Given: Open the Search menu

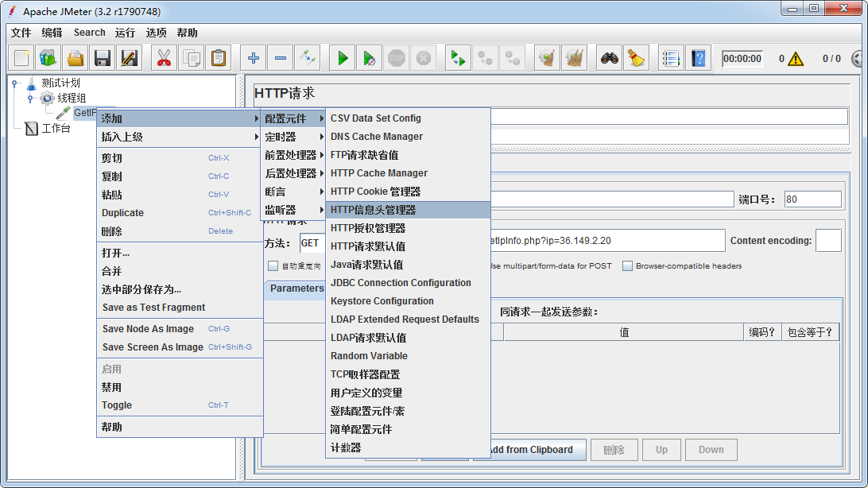Looking at the screenshot, I should click(x=90, y=33).
